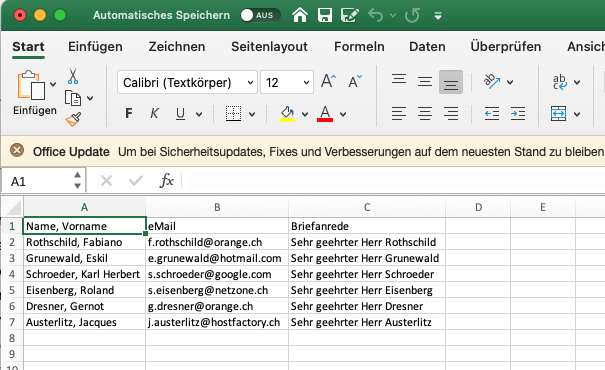Toggle bold formatting with F button
The height and width of the screenshot is (370, 605).
coord(129,113)
